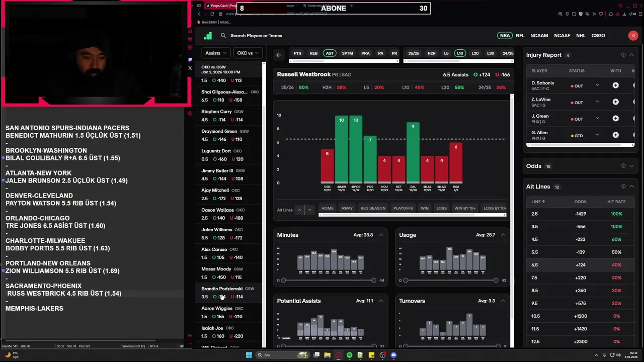
Task: Select the PTS stat filter
Action: [297, 53]
